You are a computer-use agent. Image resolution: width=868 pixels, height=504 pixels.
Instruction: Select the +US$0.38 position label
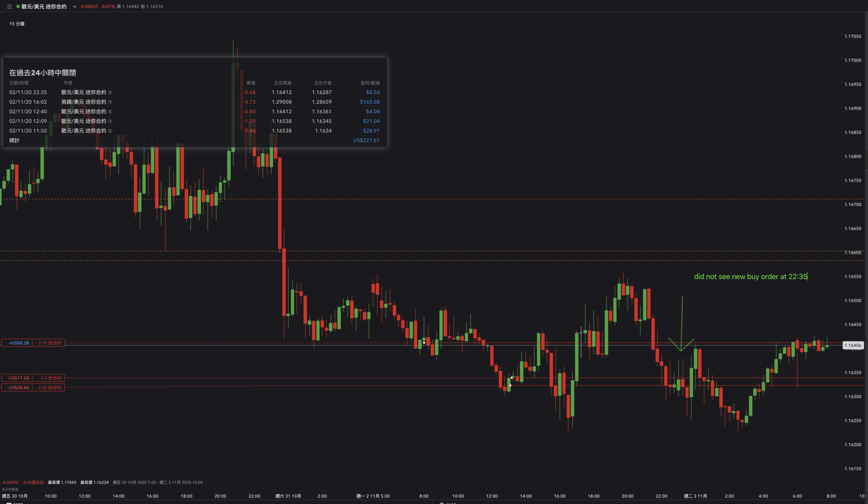click(x=19, y=343)
